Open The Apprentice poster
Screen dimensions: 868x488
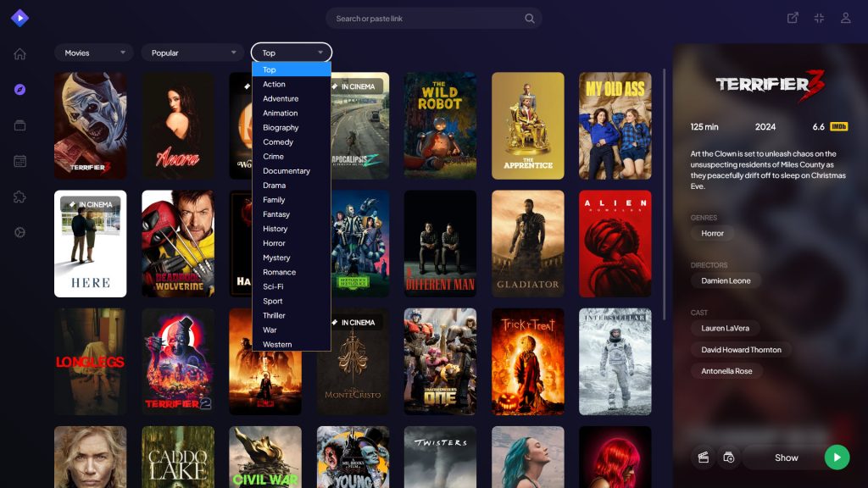pyautogui.click(x=527, y=125)
